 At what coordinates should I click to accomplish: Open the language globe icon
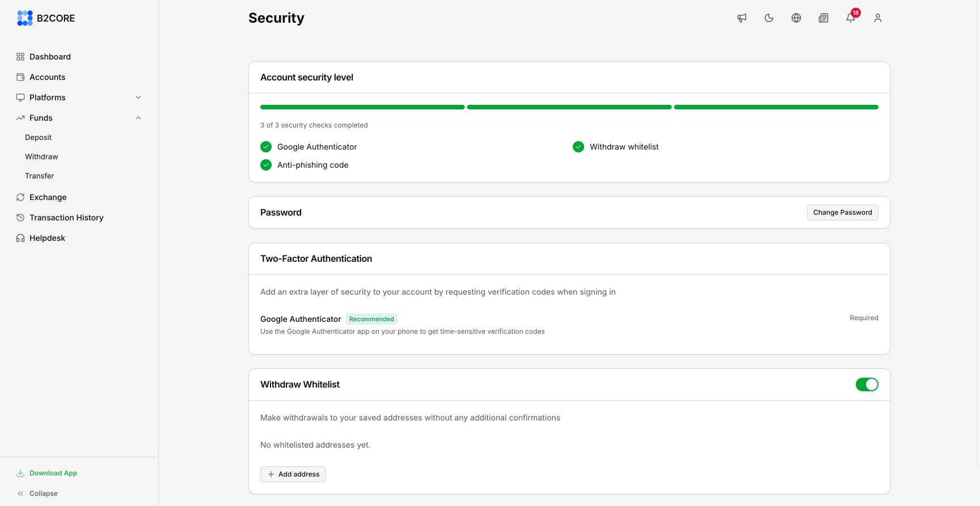click(x=796, y=18)
